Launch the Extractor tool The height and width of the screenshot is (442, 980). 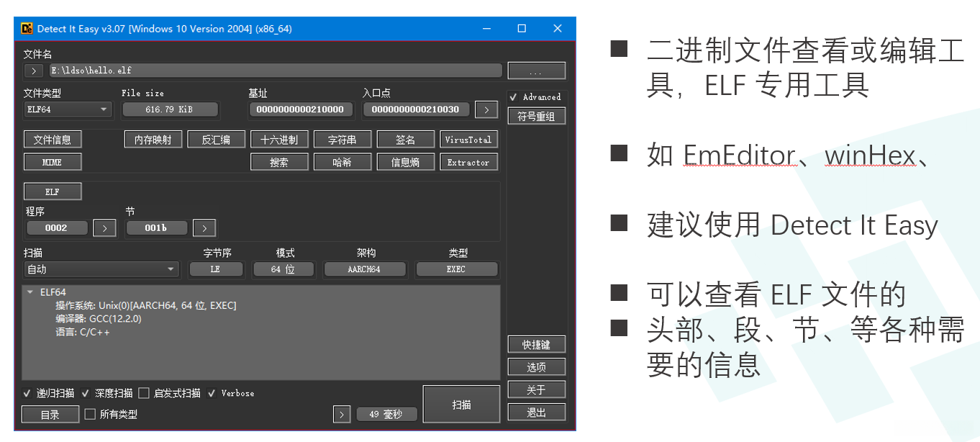pyautogui.click(x=468, y=162)
